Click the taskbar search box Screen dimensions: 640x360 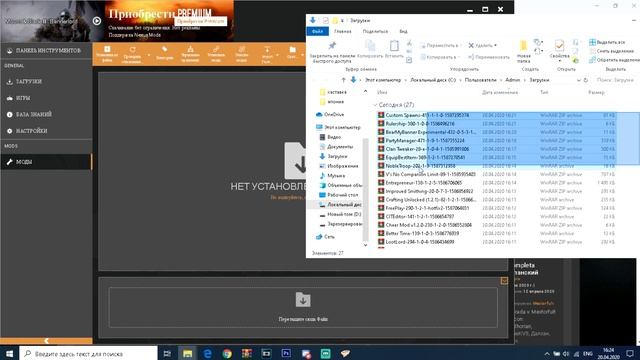(88, 353)
